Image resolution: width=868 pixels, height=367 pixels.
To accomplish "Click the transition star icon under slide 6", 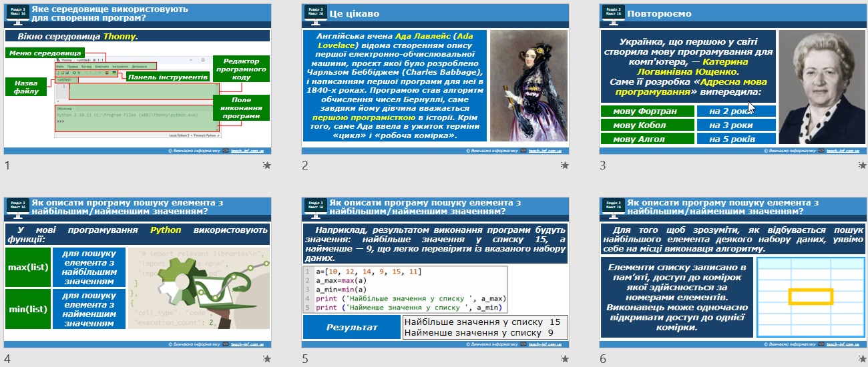I will click(862, 359).
